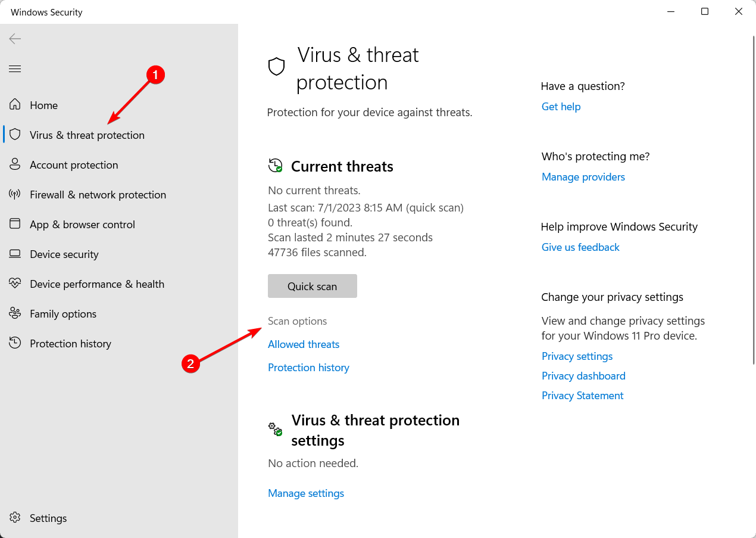The height and width of the screenshot is (538, 756).
Task: Click the Device security laptop icon
Action: [x=15, y=254]
